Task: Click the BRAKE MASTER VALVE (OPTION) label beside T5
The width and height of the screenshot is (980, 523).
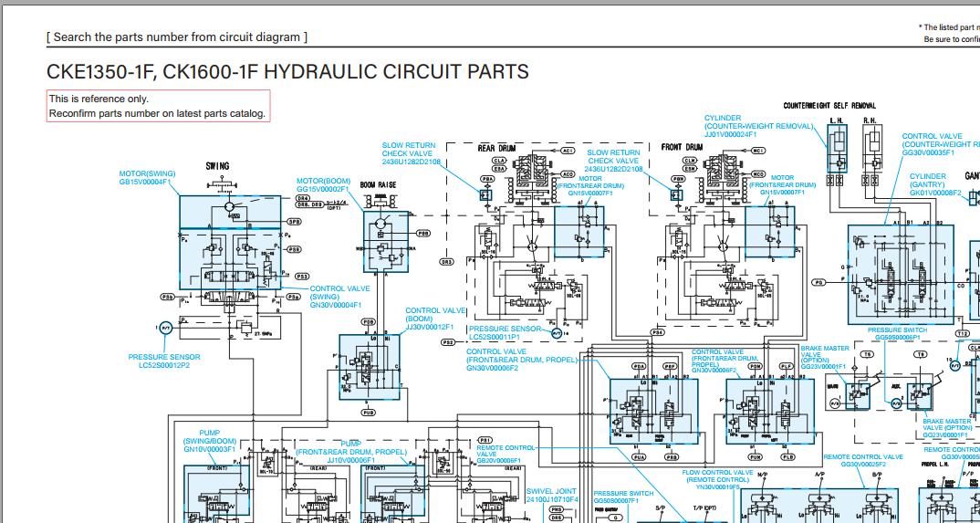Action: click(x=825, y=358)
